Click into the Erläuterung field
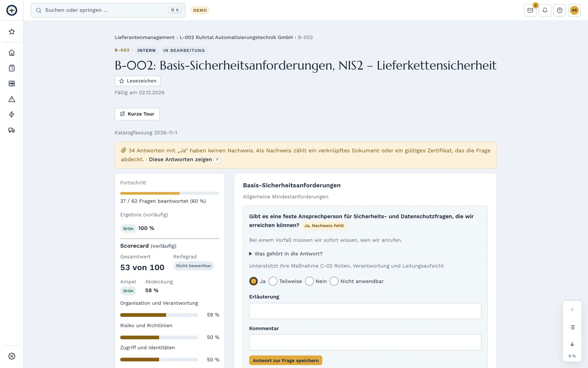The width and height of the screenshot is (588, 368). point(365,311)
